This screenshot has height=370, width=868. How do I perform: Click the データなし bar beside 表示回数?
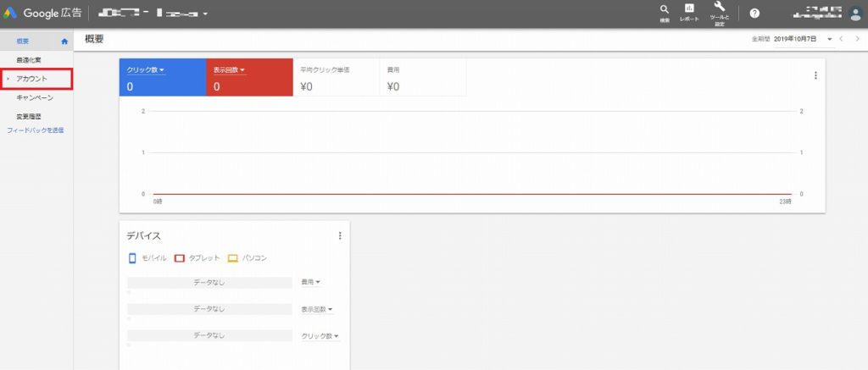pyautogui.click(x=209, y=309)
